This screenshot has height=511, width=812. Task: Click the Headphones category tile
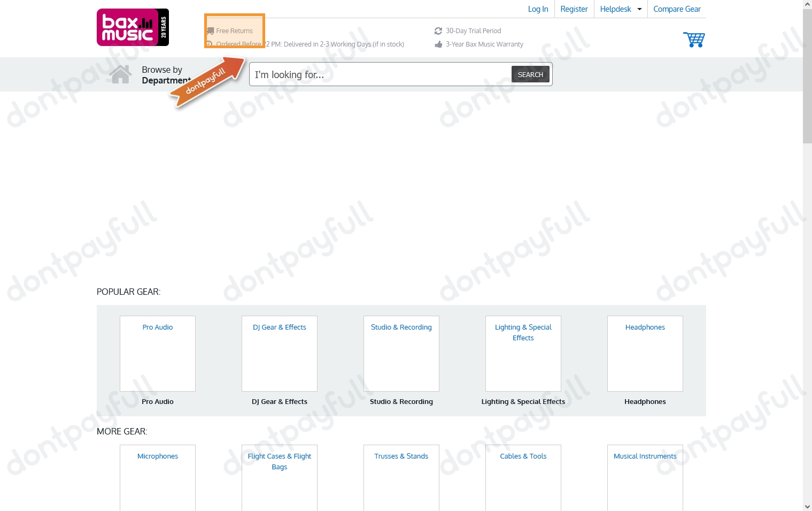pyautogui.click(x=645, y=353)
